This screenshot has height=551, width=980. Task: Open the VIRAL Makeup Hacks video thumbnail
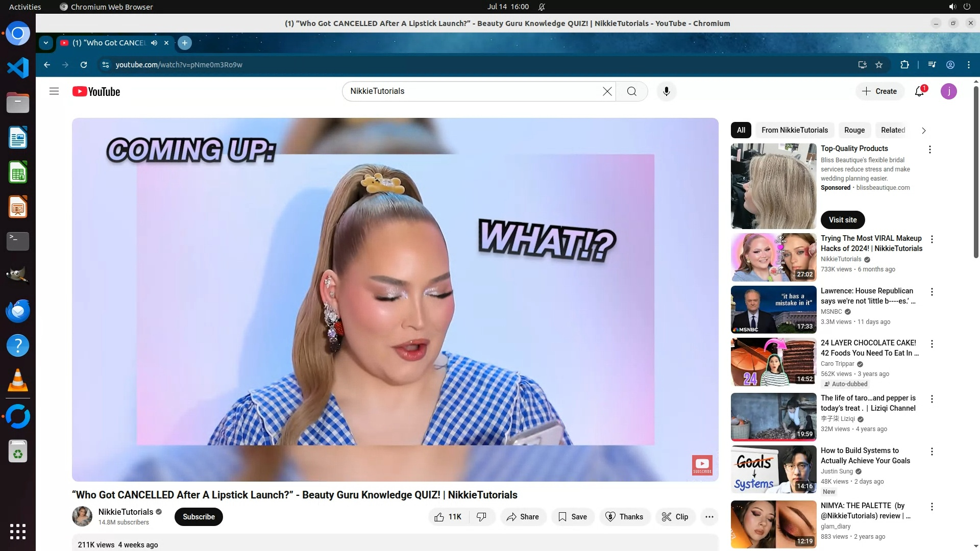pos(773,257)
